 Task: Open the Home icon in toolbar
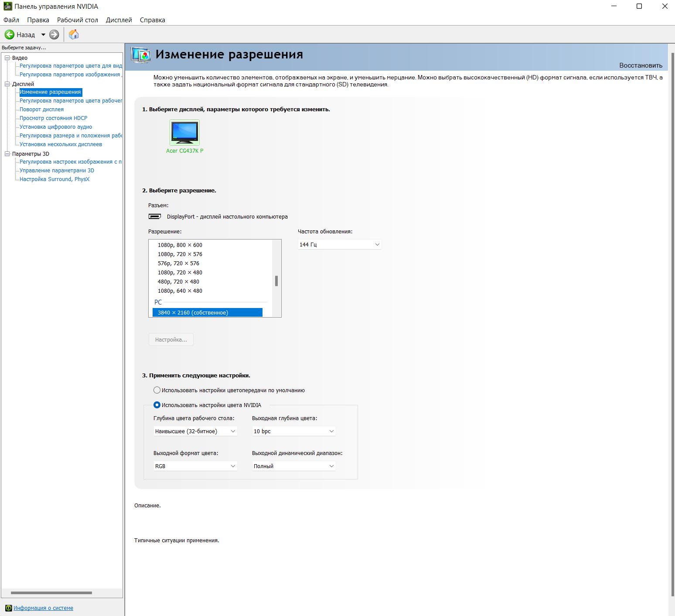pos(74,34)
